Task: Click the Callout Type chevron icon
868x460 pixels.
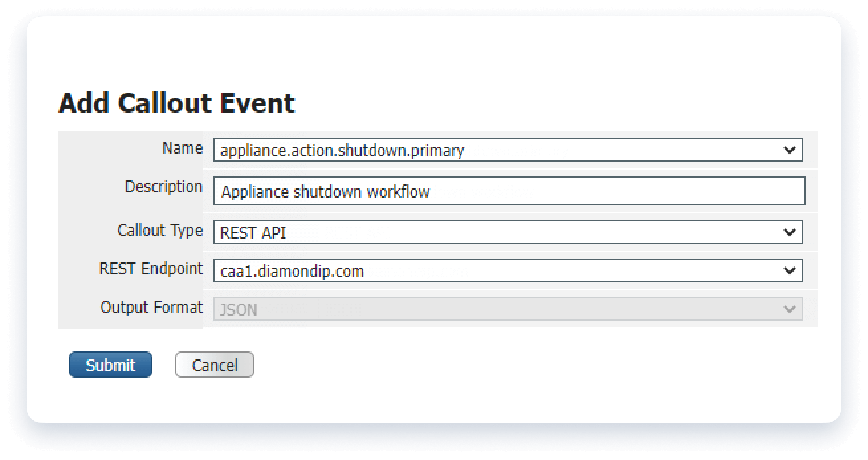Action: click(x=788, y=231)
